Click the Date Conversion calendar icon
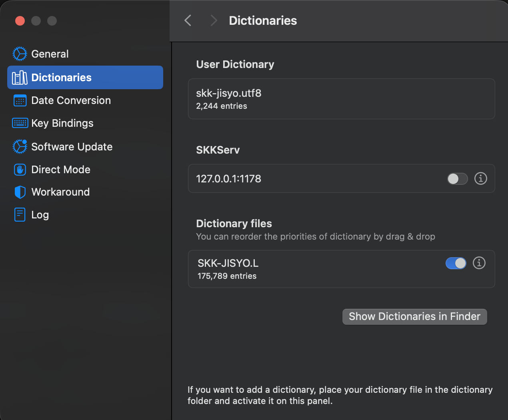The height and width of the screenshot is (420, 508). 20,100
